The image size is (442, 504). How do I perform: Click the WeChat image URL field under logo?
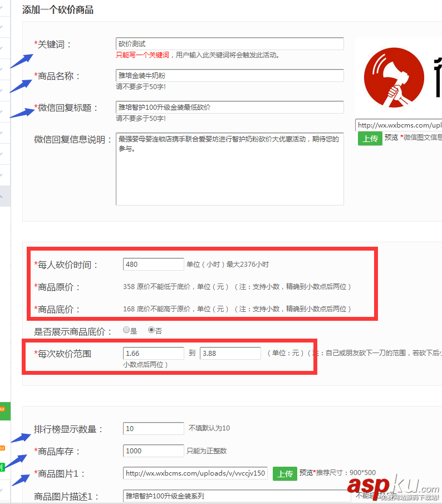[399, 125]
